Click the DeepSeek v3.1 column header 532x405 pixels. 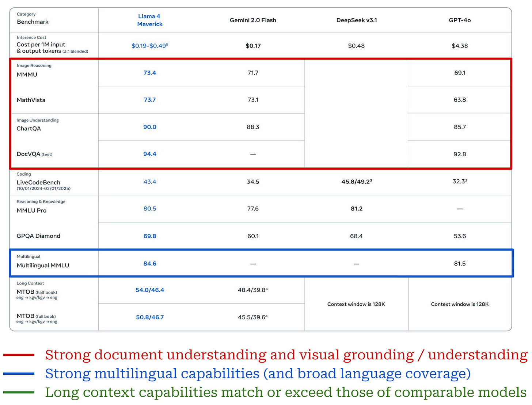click(x=357, y=20)
